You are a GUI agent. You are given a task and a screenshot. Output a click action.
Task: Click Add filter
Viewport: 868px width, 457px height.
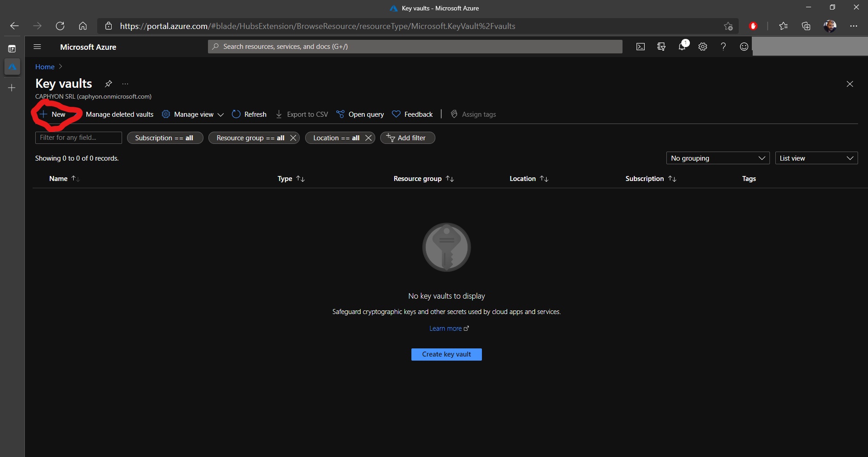coord(407,138)
